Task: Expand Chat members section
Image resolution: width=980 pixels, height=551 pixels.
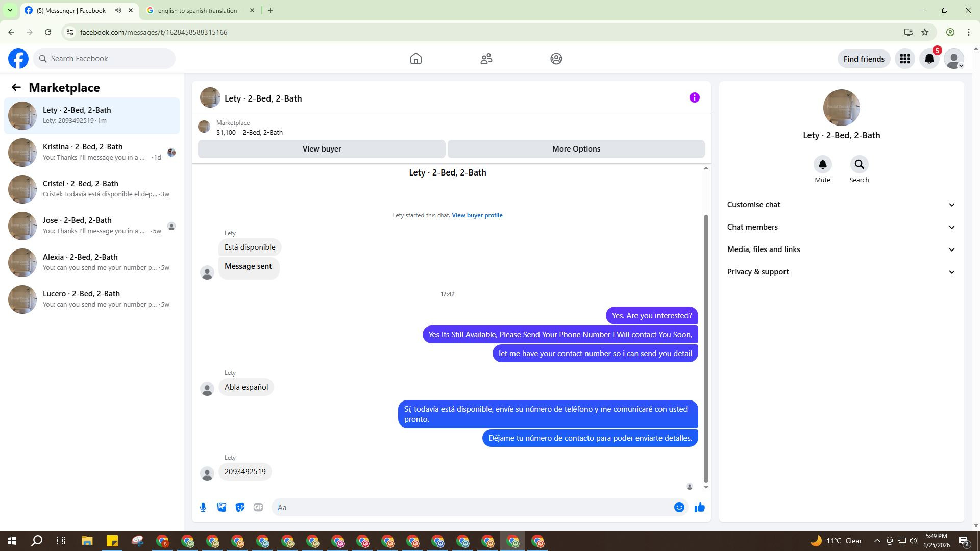Action: tap(841, 227)
